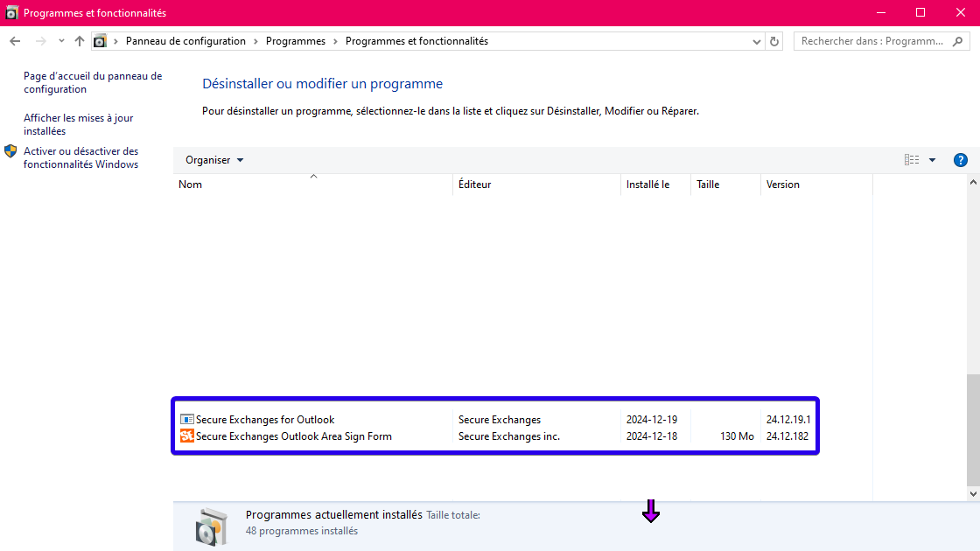Sort by Éditeur column header
The width and height of the screenshot is (980, 551).
[x=537, y=185]
